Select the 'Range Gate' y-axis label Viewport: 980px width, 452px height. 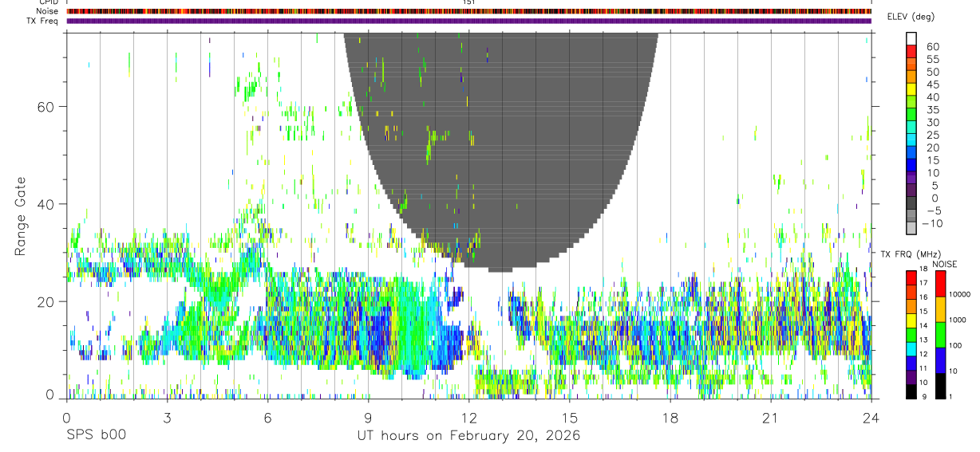point(22,216)
